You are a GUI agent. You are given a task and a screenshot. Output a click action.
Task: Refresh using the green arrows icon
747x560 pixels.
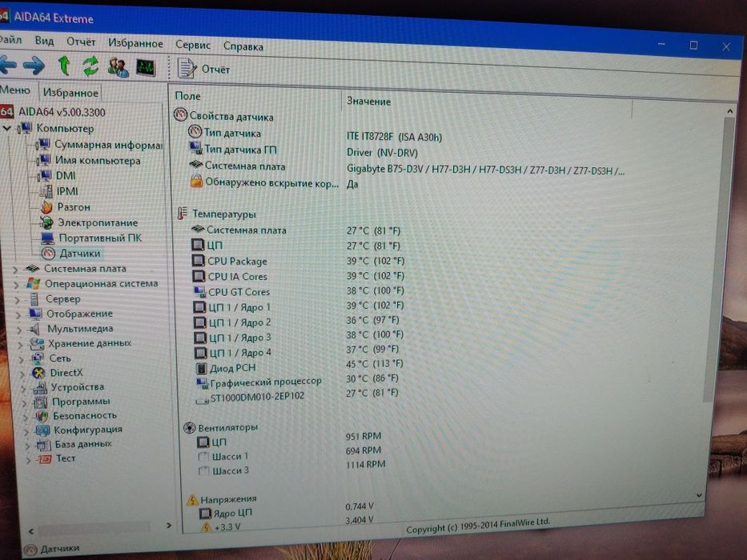click(90, 66)
